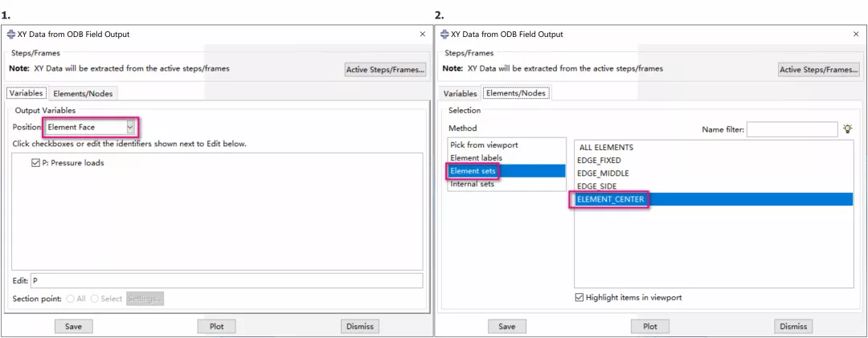The height and width of the screenshot is (338, 868).
Task: Click the Name filter text field
Action: pos(792,129)
